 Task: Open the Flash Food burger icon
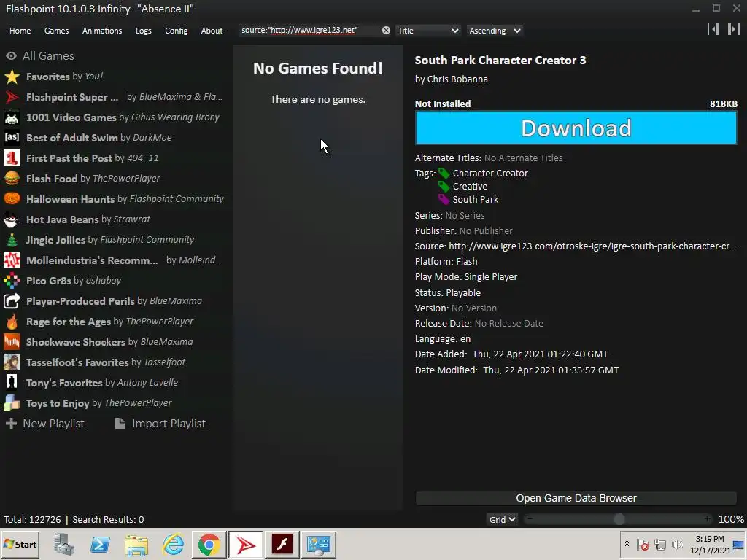click(x=12, y=179)
